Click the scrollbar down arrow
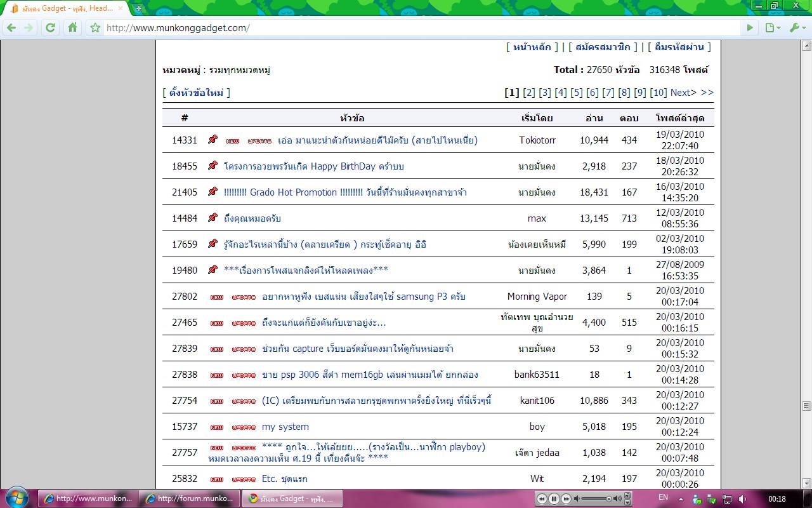Image resolution: width=812 pixels, height=508 pixels. click(x=806, y=483)
